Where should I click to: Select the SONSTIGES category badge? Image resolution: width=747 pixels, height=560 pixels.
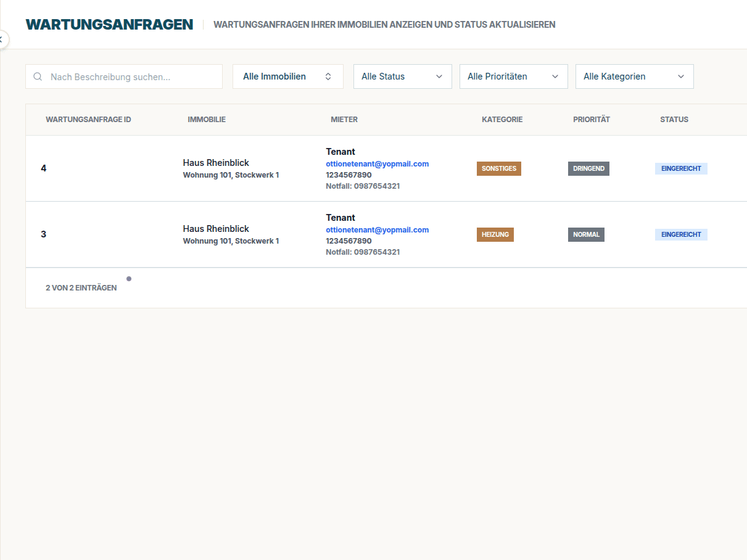[x=498, y=168]
